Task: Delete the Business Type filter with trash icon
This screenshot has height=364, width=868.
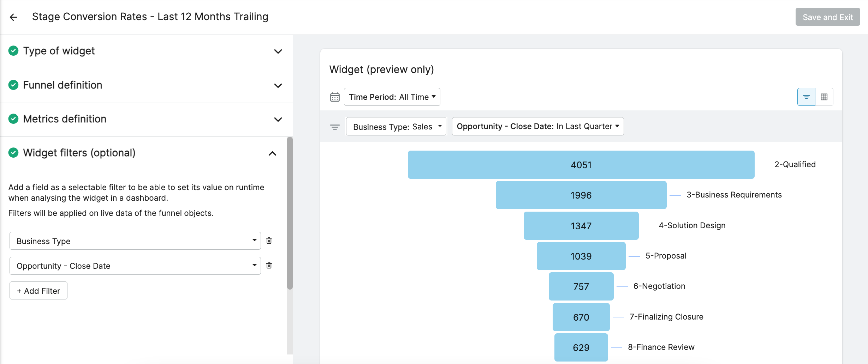Action: [269, 241]
